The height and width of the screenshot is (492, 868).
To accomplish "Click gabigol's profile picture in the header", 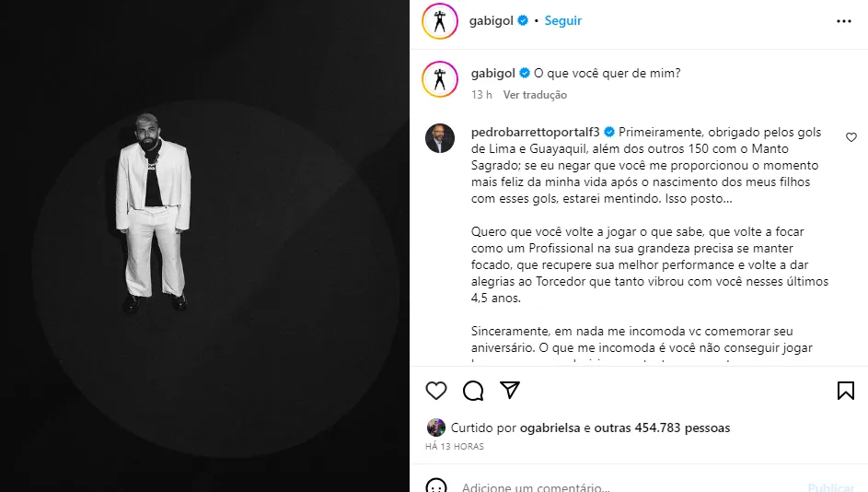I will 440,21.
